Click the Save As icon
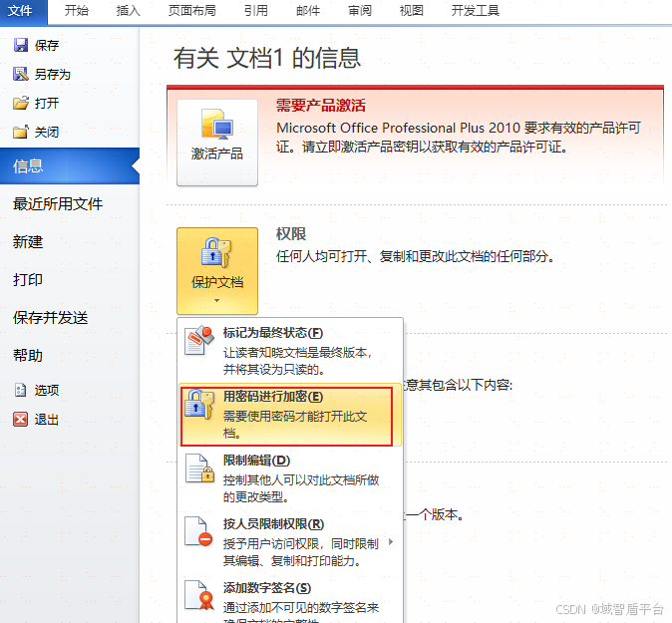Viewport: 672px width, 623px height. pos(21,74)
